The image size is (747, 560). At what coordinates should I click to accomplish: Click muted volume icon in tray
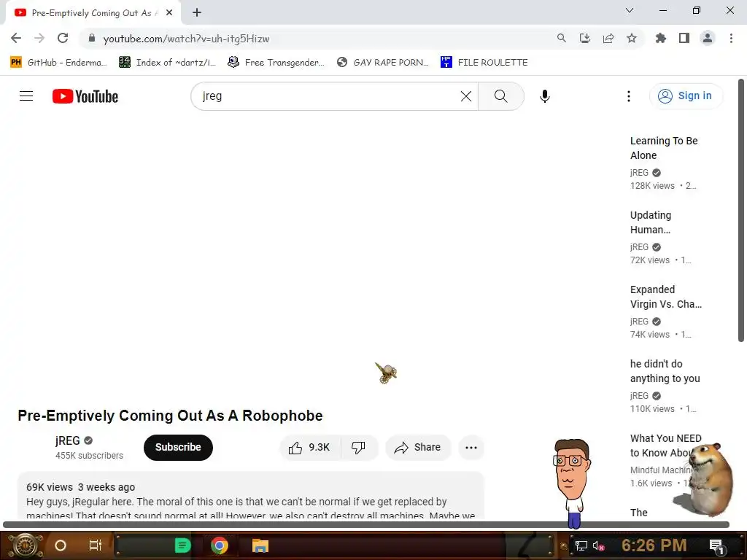pyautogui.click(x=599, y=545)
